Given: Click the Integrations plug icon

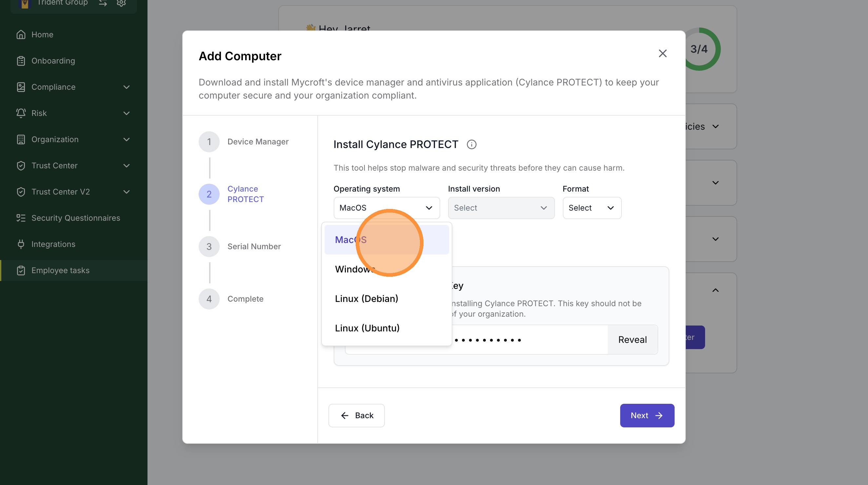Looking at the screenshot, I should coord(21,244).
